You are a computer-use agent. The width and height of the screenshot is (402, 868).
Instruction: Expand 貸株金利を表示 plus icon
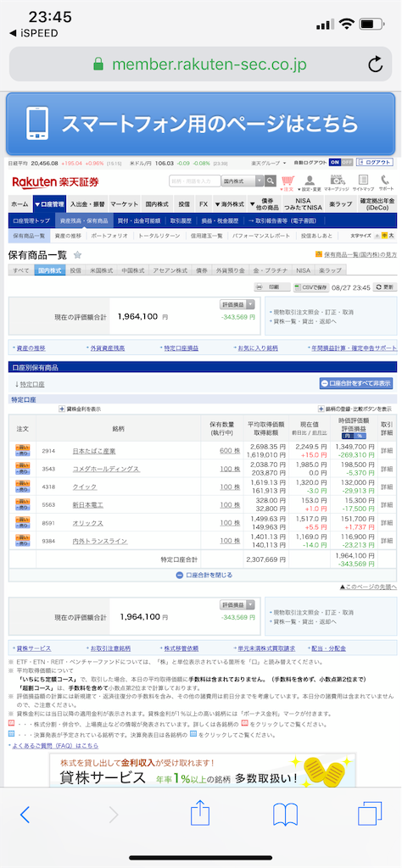pos(62,409)
